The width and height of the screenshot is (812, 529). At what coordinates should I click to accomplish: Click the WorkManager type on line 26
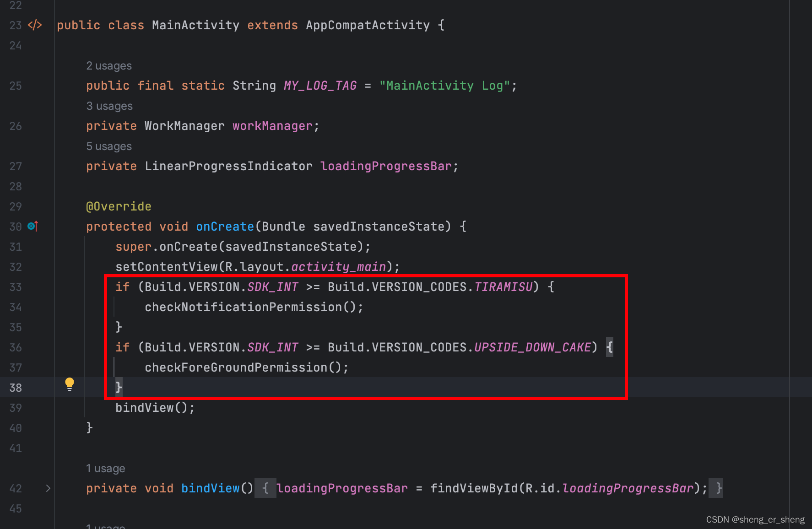(x=184, y=126)
